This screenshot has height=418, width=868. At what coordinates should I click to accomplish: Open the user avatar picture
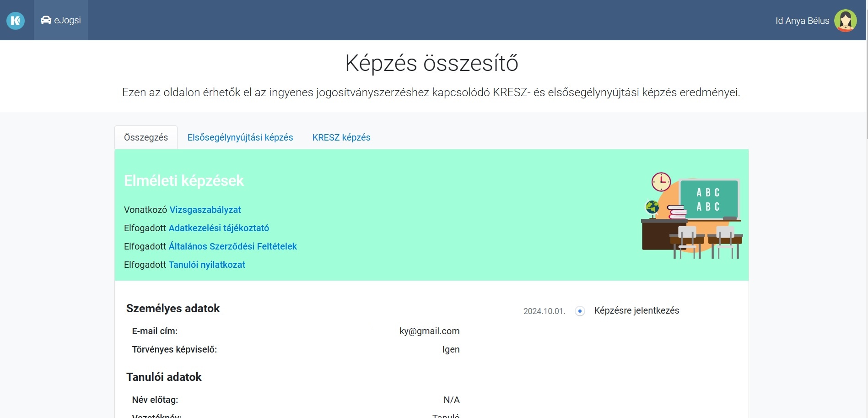(845, 21)
